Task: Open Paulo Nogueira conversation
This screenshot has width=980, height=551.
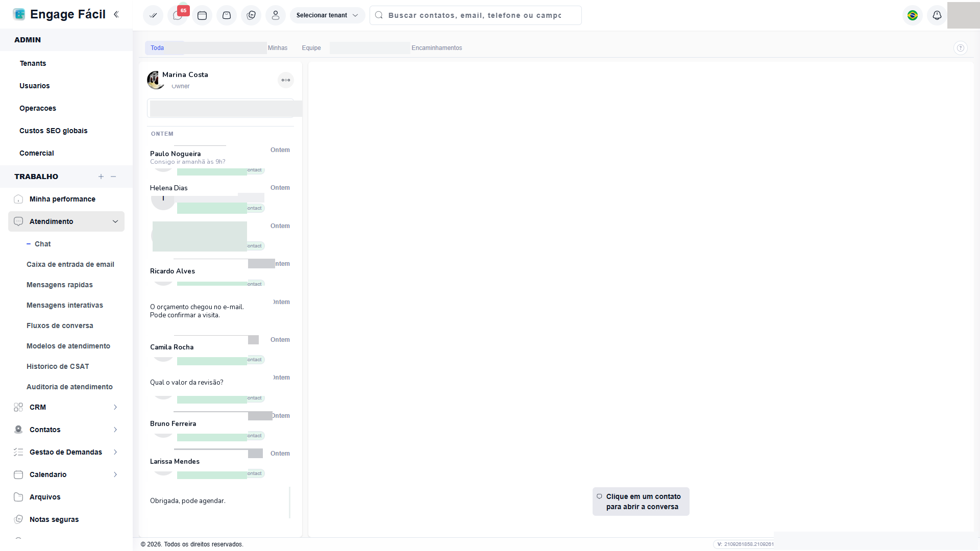Action: [220, 160]
